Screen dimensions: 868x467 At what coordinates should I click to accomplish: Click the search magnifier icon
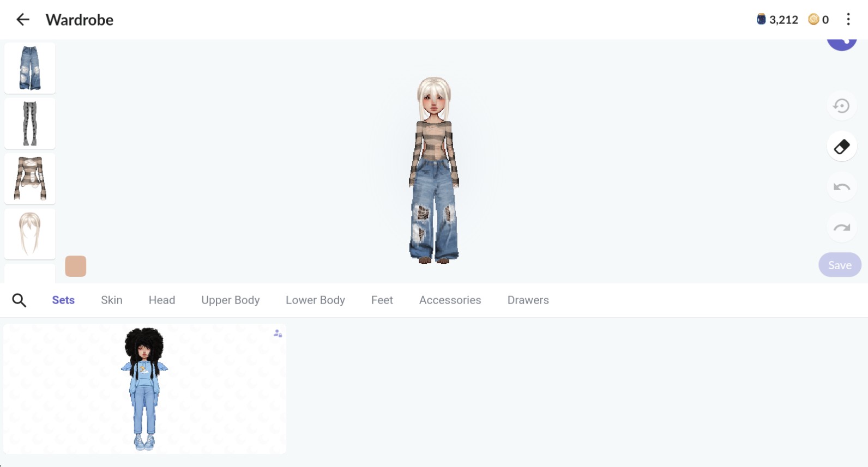pyautogui.click(x=19, y=300)
